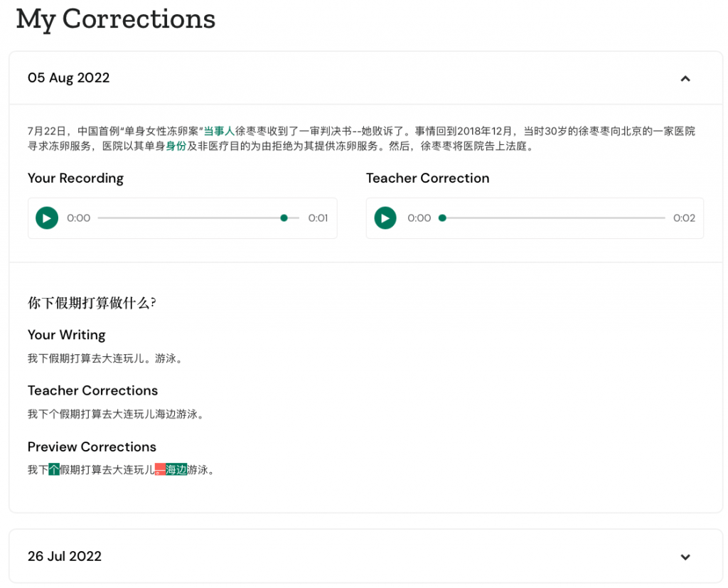Click the 26 Jul 2022 date header
This screenshot has height=588, width=728.
(65, 556)
